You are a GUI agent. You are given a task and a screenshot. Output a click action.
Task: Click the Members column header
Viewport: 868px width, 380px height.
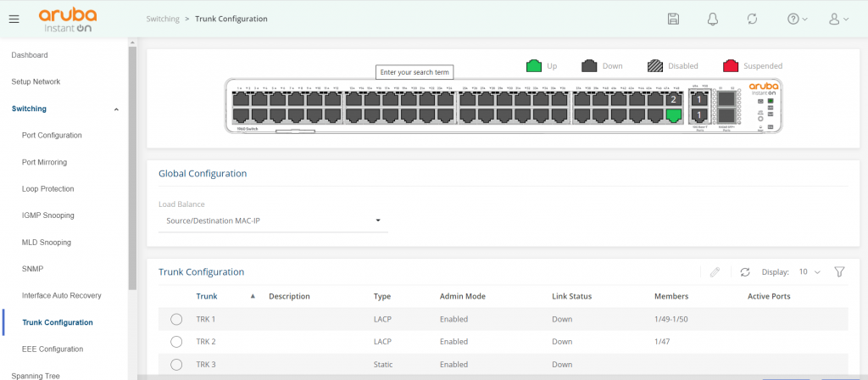tap(671, 296)
